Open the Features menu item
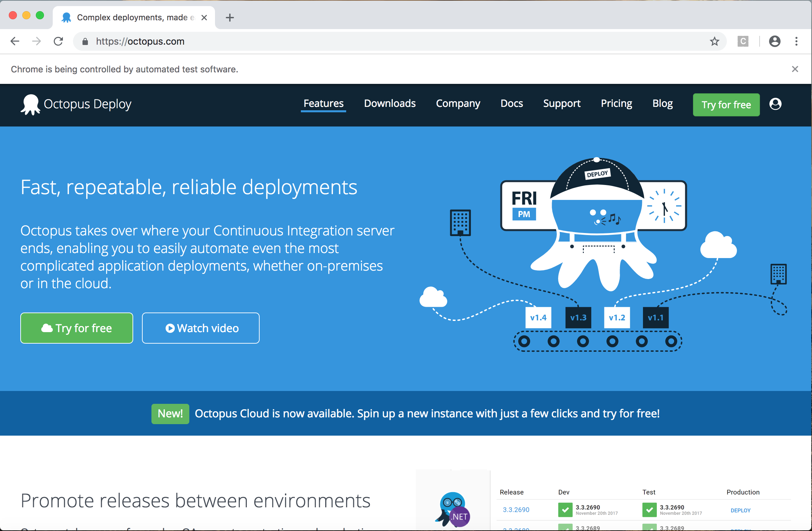The image size is (812, 531). pyautogui.click(x=323, y=103)
